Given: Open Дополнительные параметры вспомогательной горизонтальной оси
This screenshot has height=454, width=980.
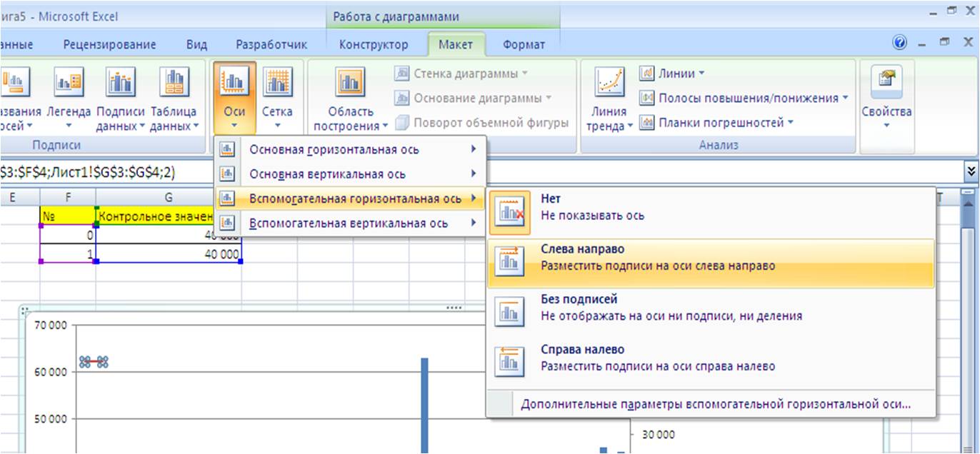Looking at the screenshot, I should pos(716,404).
